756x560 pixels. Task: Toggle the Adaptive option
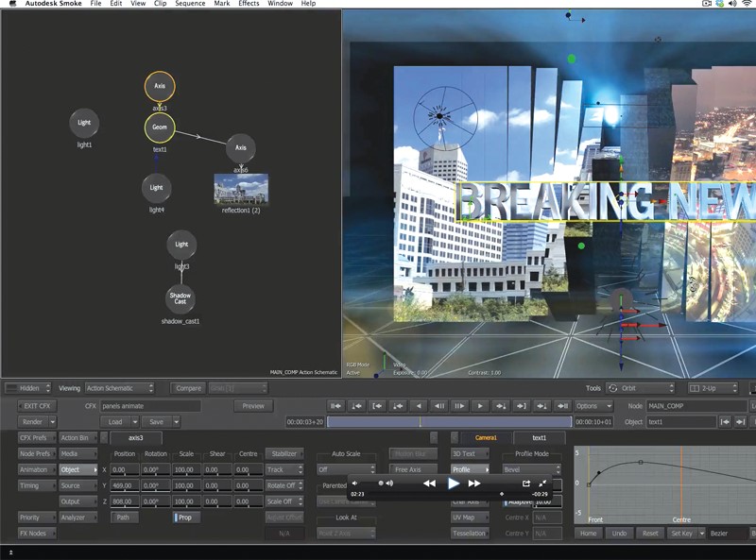pos(517,502)
